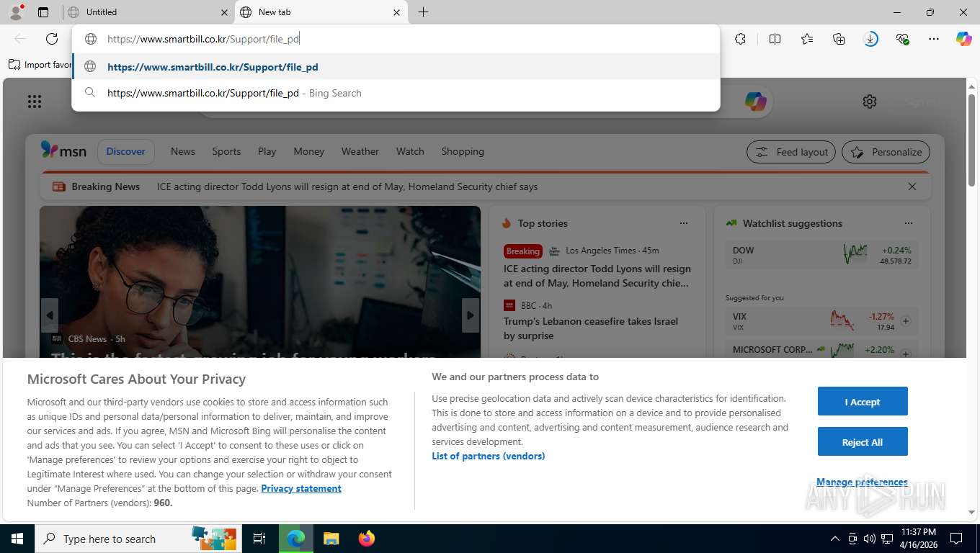
Task: Open Task View on the taskbar
Action: (259, 539)
